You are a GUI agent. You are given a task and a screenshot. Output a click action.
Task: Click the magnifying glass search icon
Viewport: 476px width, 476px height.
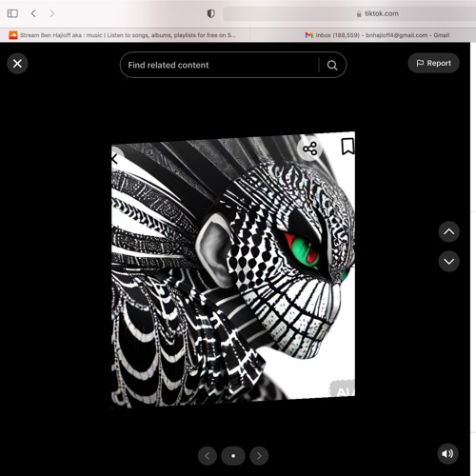332,65
